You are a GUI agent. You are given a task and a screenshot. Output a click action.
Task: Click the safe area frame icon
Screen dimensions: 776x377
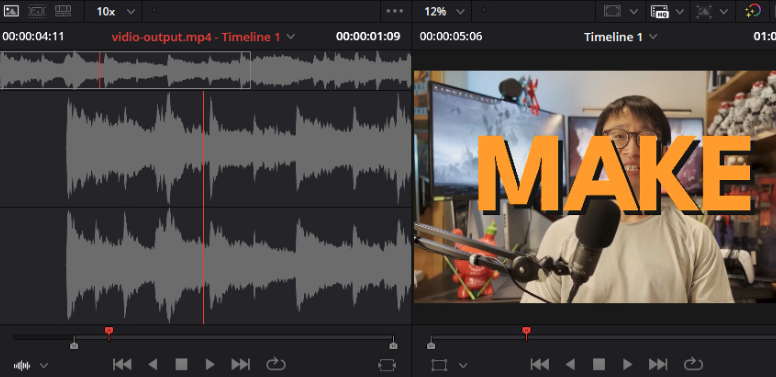tap(612, 11)
